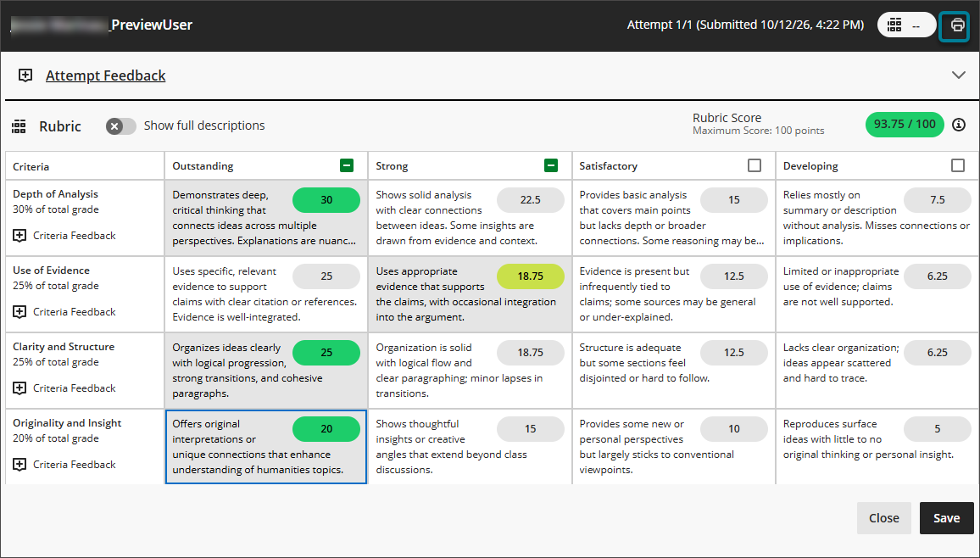Select 5 points for Originality and Insight
Viewport: 980px width, 558px height.
(938, 428)
